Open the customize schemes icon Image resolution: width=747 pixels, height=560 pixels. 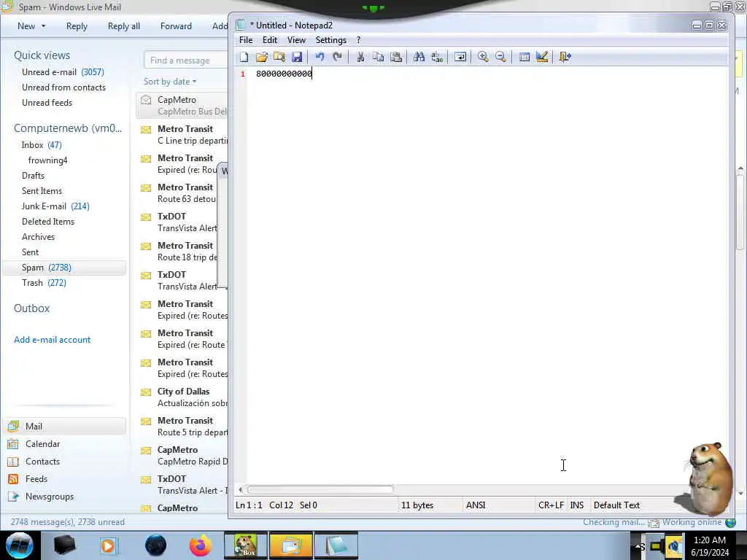click(x=542, y=57)
